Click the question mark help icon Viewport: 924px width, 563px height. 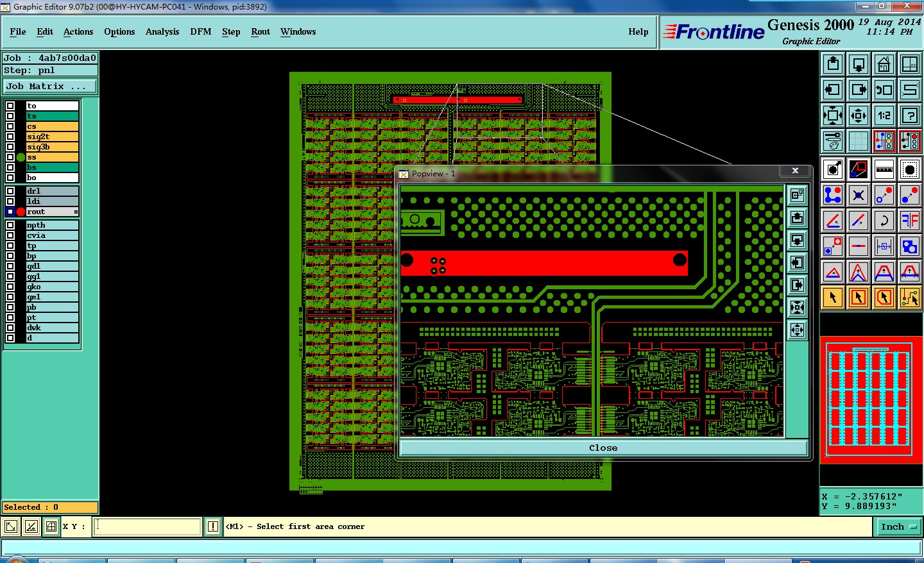pyautogui.click(x=910, y=115)
